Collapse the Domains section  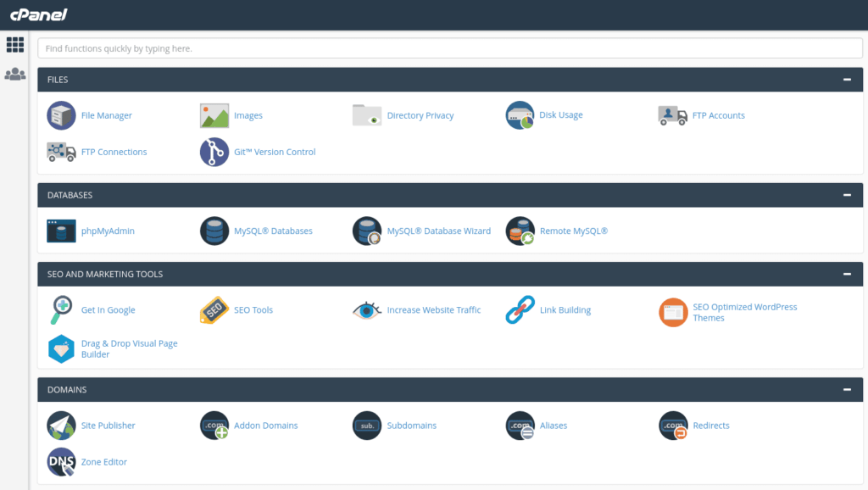tap(847, 390)
